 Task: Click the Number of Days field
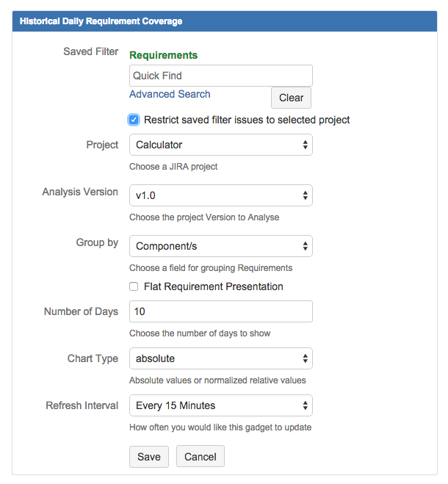coord(221,311)
